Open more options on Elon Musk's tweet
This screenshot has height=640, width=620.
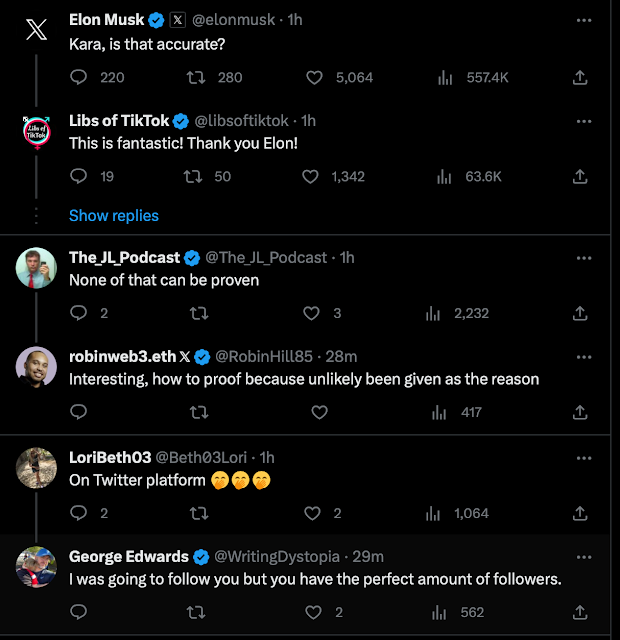(x=584, y=20)
